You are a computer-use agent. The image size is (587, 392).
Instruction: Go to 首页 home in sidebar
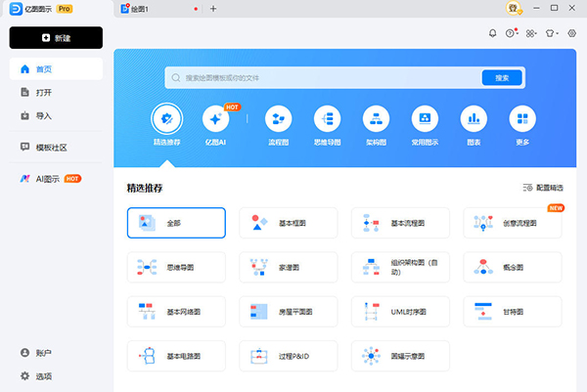point(56,68)
